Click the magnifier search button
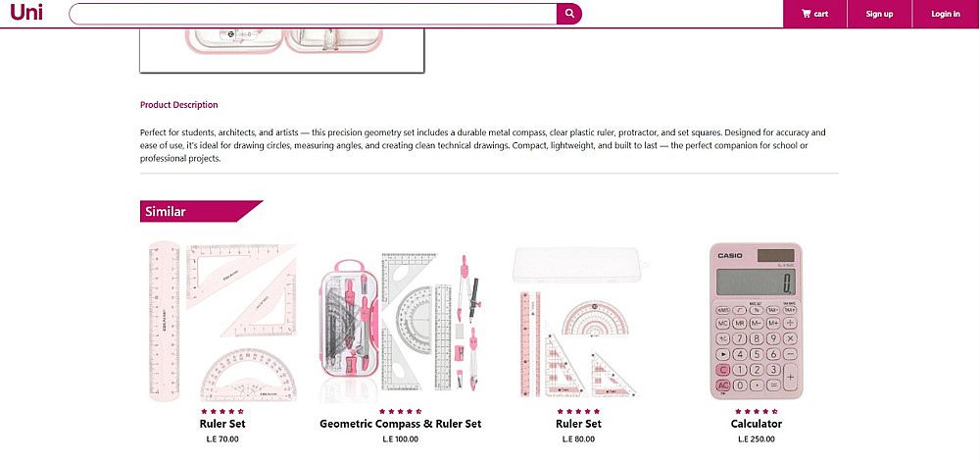The width and height of the screenshot is (980, 463). coord(569,14)
